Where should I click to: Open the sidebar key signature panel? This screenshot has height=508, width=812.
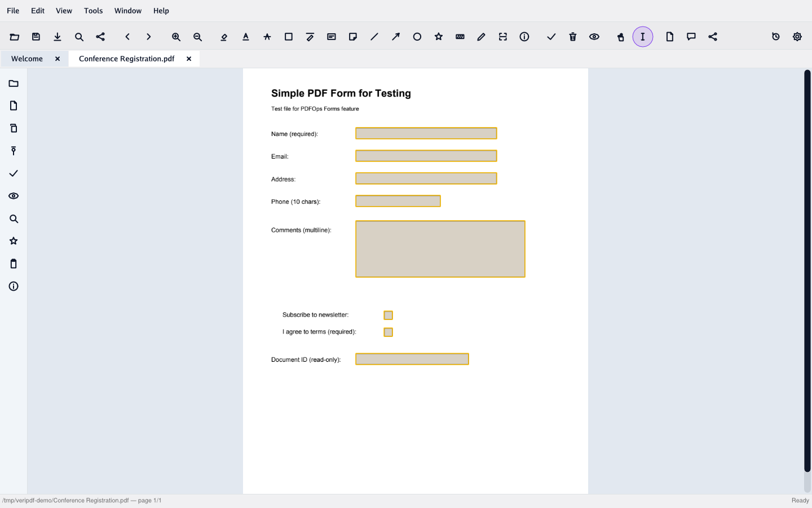[14, 151]
